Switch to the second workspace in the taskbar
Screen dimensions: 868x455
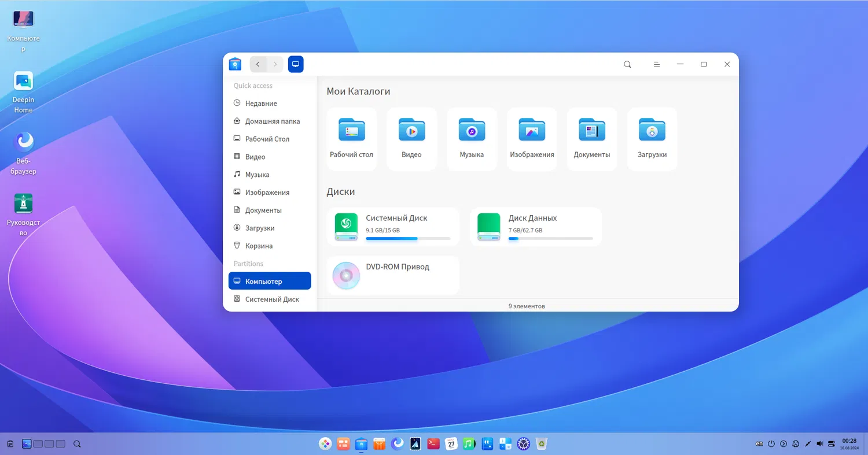(38, 444)
